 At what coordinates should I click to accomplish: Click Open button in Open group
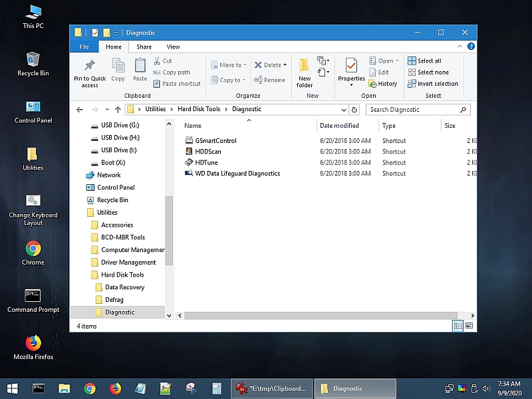coord(384,61)
